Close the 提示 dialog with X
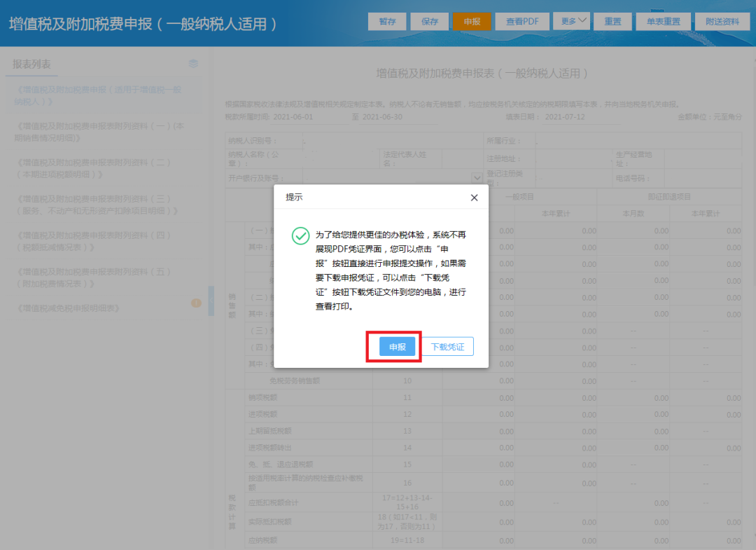The image size is (756, 550). [474, 198]
